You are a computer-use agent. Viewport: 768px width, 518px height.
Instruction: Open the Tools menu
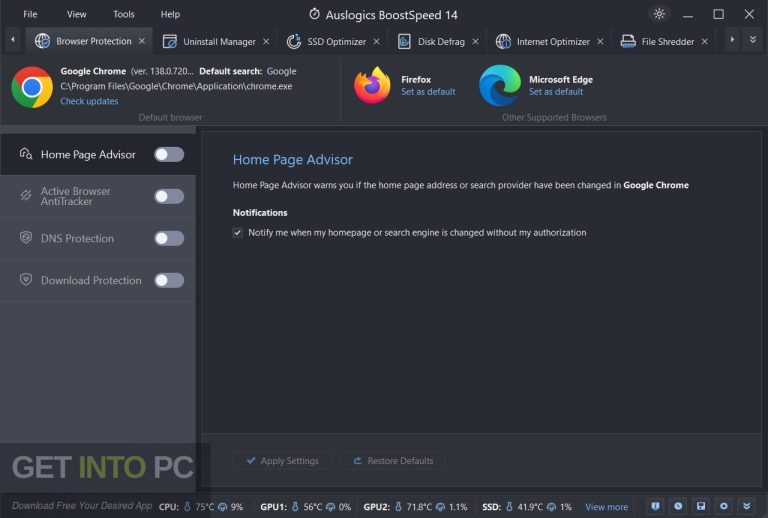[x=124, y=14]
